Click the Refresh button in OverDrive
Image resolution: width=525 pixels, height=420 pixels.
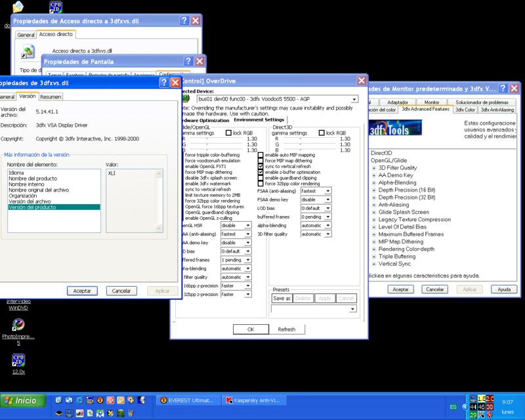(x=287, y=329)
